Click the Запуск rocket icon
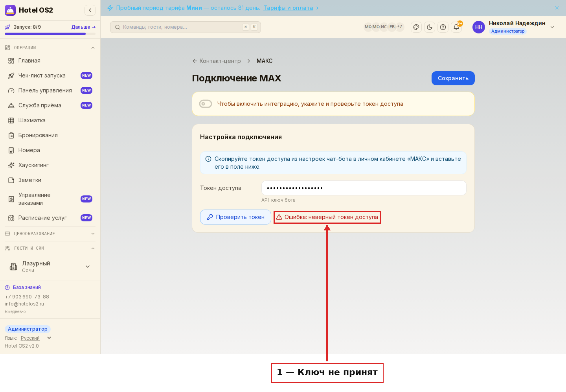Viewport: 566px width, 392px height. pos(7,27)
